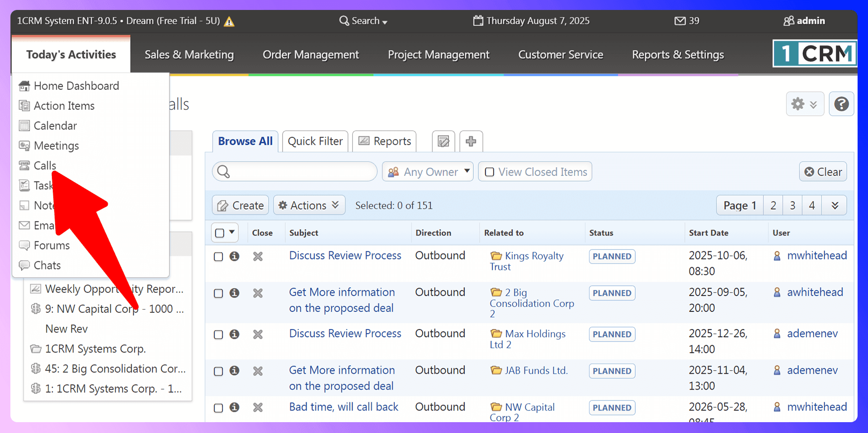Click the 1CRM logo
The height and width of the screenshot is (433, 868).
click(x=815, y=54)
